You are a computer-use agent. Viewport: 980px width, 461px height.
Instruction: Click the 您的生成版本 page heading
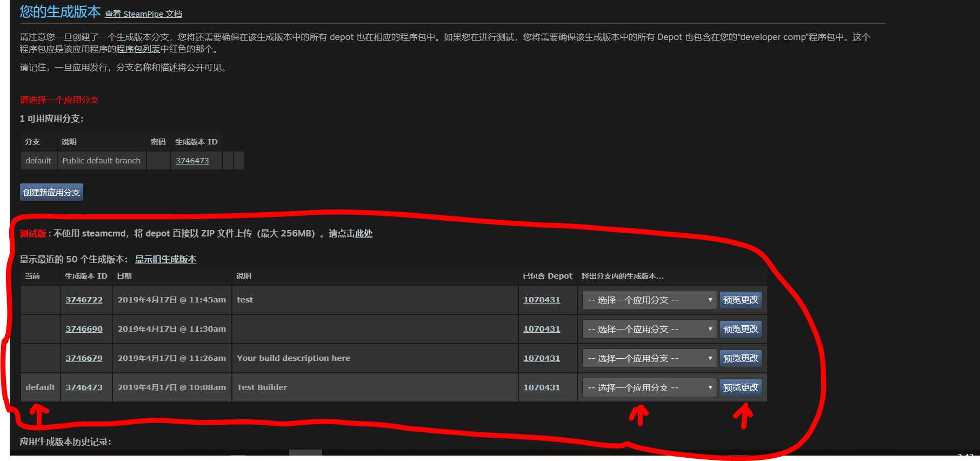coord(60,11)
